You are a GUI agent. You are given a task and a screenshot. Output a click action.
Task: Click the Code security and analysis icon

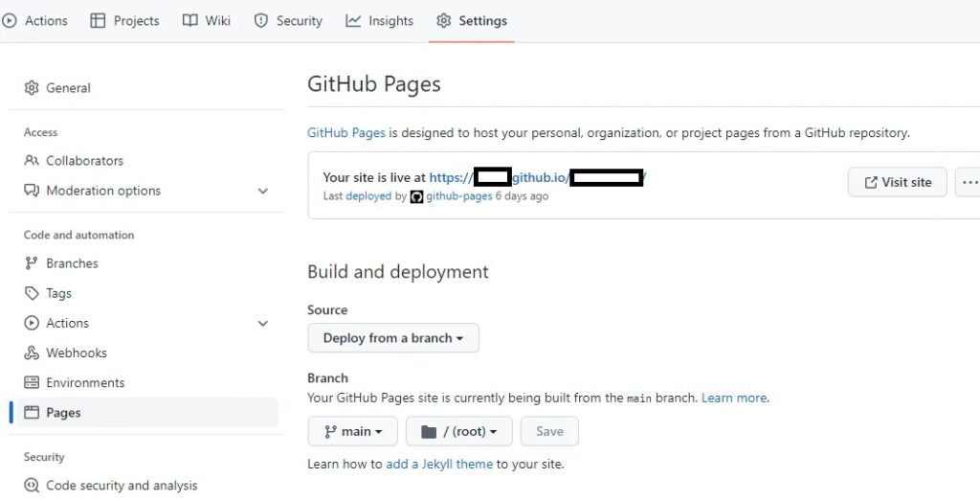coord(32,485)
